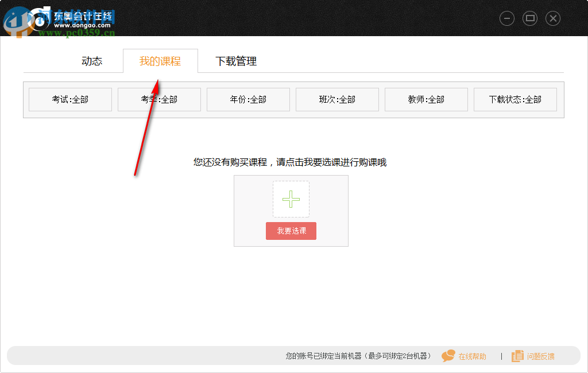Open the 考季:全部 exam season filter

(159, 99)
